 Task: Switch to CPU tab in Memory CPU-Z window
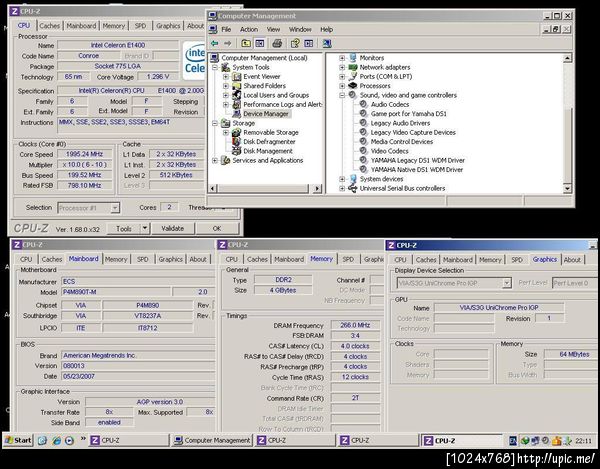(x=232, y=259)
